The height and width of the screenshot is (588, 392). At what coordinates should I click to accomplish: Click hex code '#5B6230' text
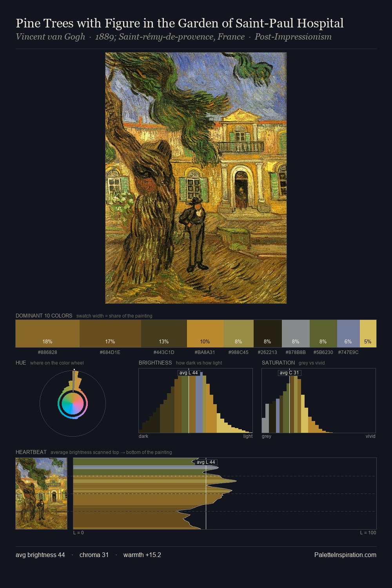coord(323,352)
